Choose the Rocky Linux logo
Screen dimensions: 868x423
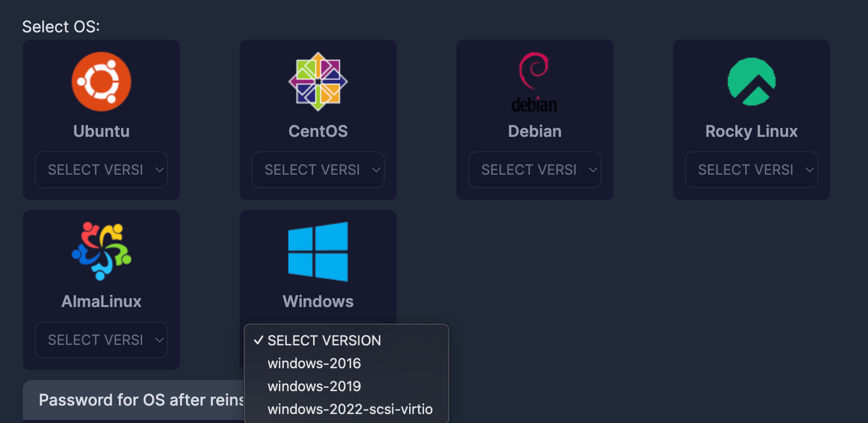coord(751,82)
